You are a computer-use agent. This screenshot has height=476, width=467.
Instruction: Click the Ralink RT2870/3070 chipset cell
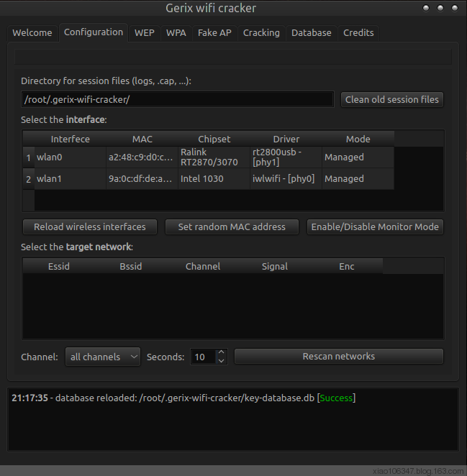coord(214,157)
